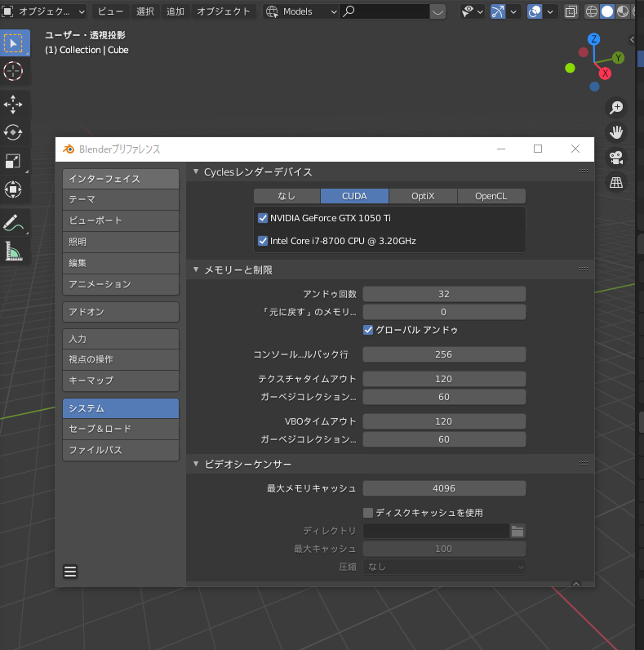Click the Y axis on navigation gizmo

(619, 58)
